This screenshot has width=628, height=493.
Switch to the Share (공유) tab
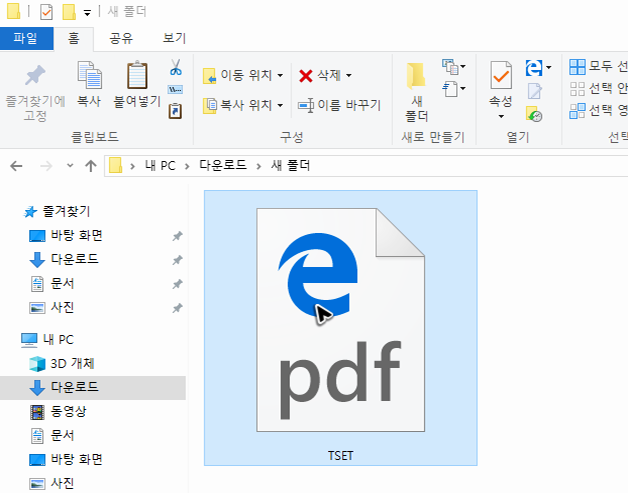[121, 38]
